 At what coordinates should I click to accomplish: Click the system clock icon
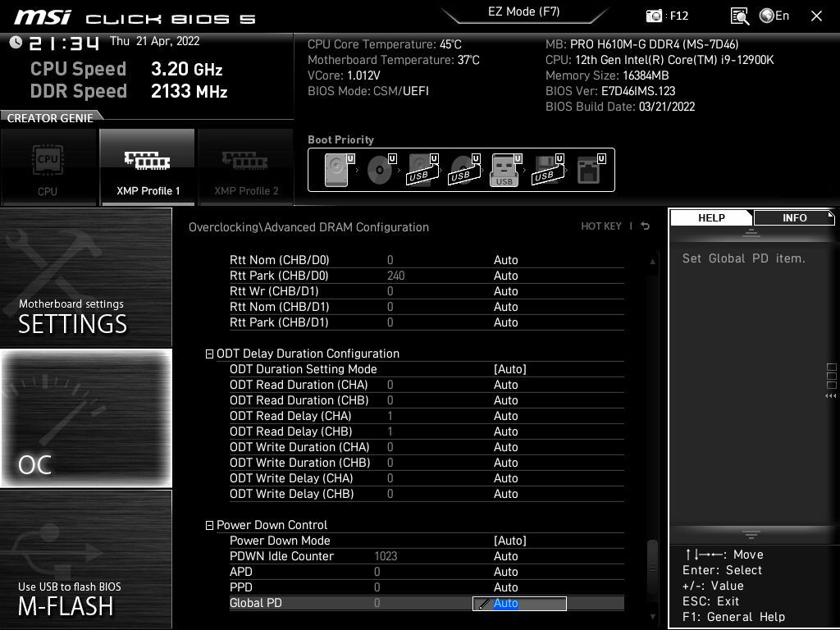16,42
